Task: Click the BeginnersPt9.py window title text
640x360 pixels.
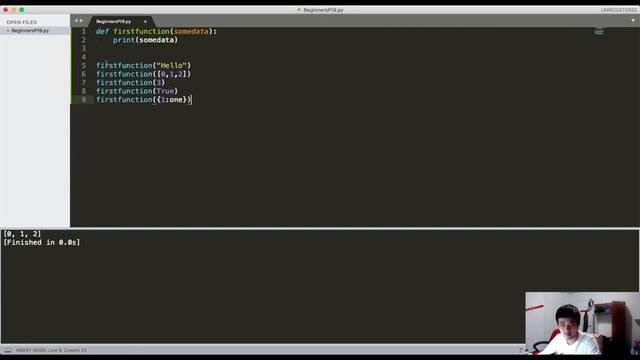Action: [x=323, y=10]
